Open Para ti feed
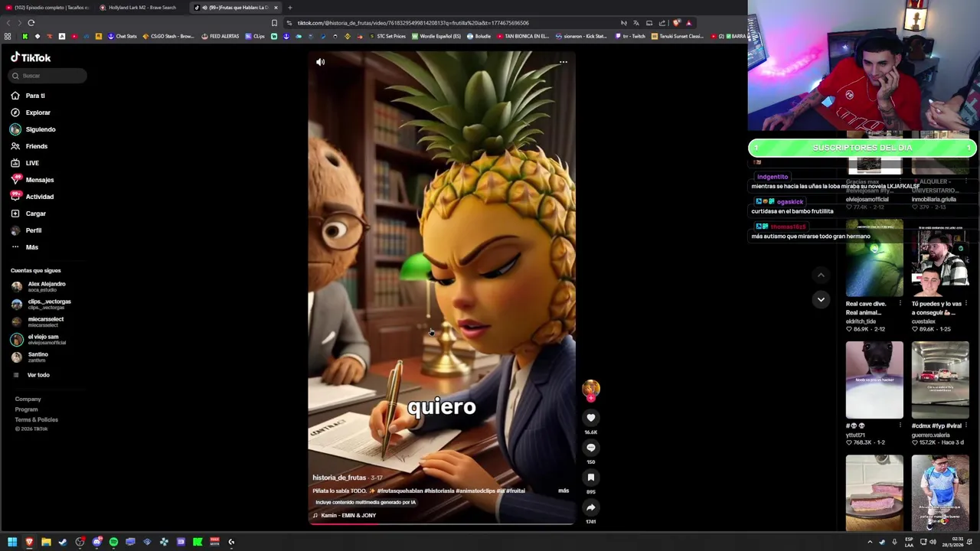The width and height of the screenshot is (980, 551). tap(35, 96)
